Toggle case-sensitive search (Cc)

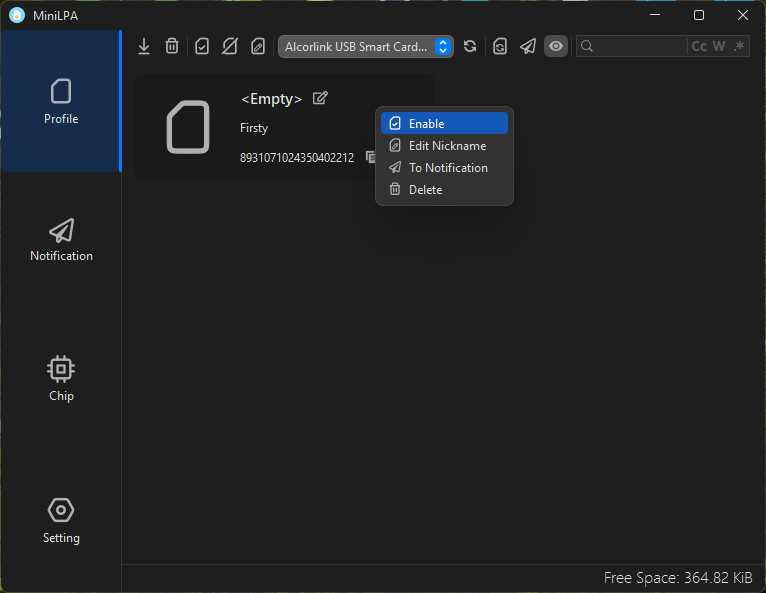pos(699,46)
